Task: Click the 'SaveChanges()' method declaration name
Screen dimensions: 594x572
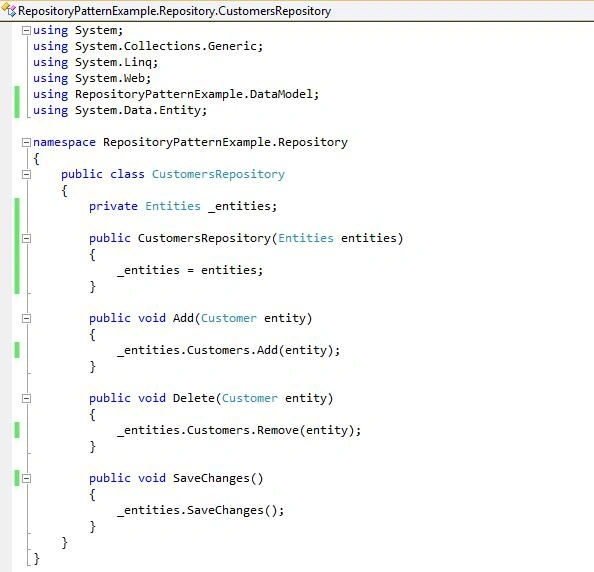Action: (x=218, y=479)
